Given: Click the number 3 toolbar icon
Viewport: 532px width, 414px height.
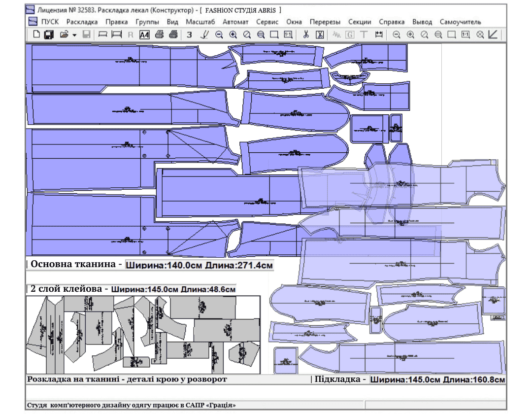Looking at the screenshot, I should click(189, 35).
